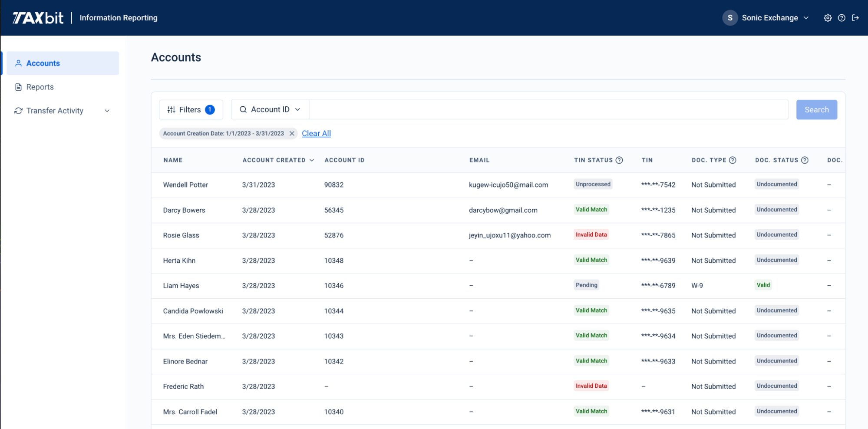Screen dimensions: 868x429
Task: Click the Clear All filters link
Action: click(316, 134)
